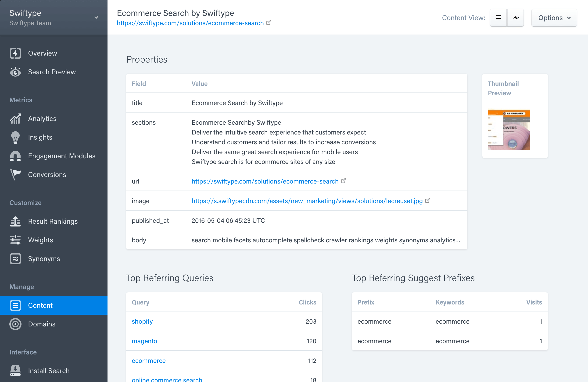Image resolution: width=588 pixels, height=382 pixels.
Task: Select Result Rankings menu item
Action: (x=53, y=221)
